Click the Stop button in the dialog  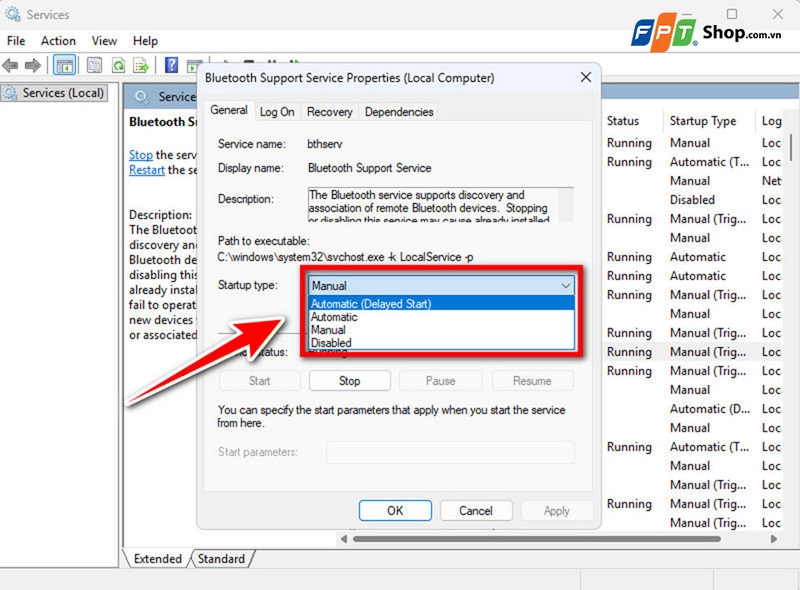tap(349, 381)
